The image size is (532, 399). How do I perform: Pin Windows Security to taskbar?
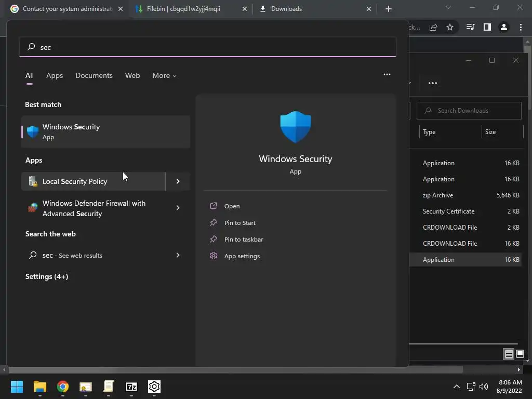click(x=243, y=239)
